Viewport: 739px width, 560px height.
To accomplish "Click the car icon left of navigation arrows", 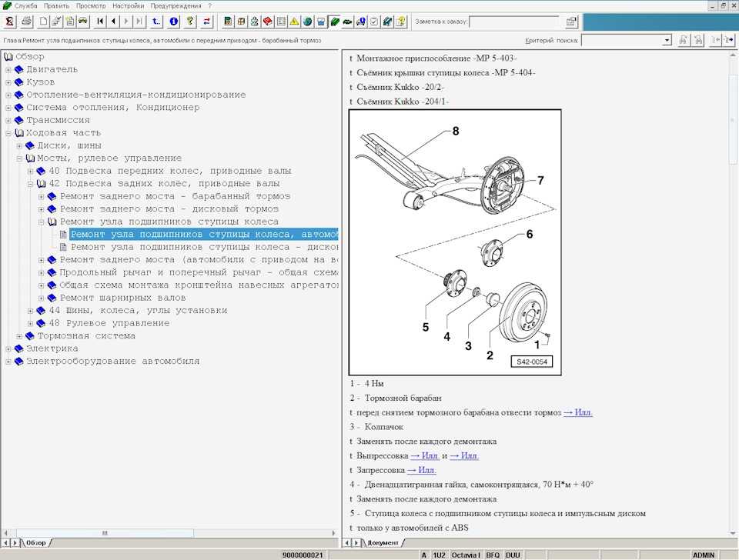I will 83,22.
